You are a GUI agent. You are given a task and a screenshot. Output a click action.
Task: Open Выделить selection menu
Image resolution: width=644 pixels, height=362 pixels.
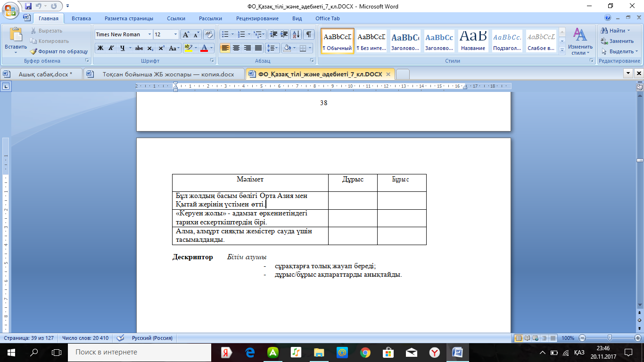coord(619,51)
